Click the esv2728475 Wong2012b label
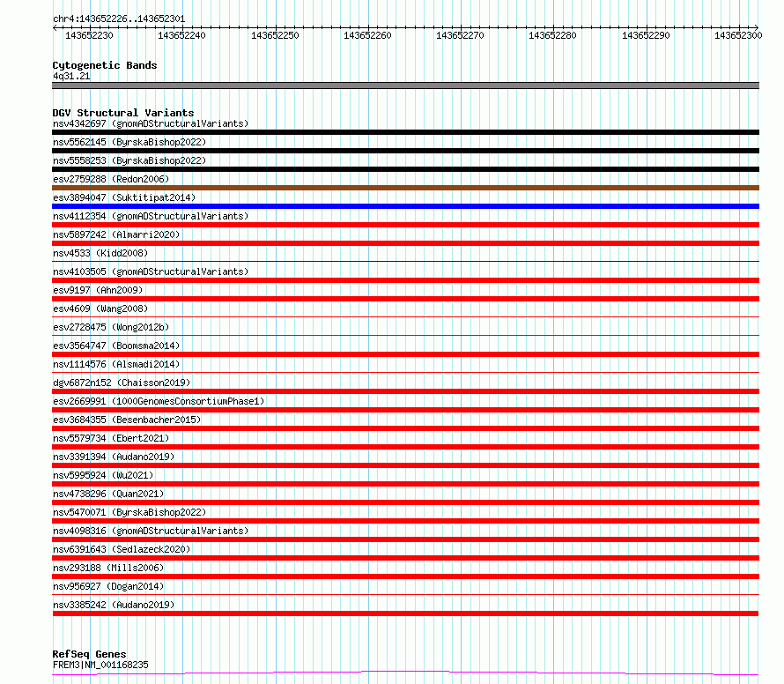The image size is (784, 684). (111, 327)
